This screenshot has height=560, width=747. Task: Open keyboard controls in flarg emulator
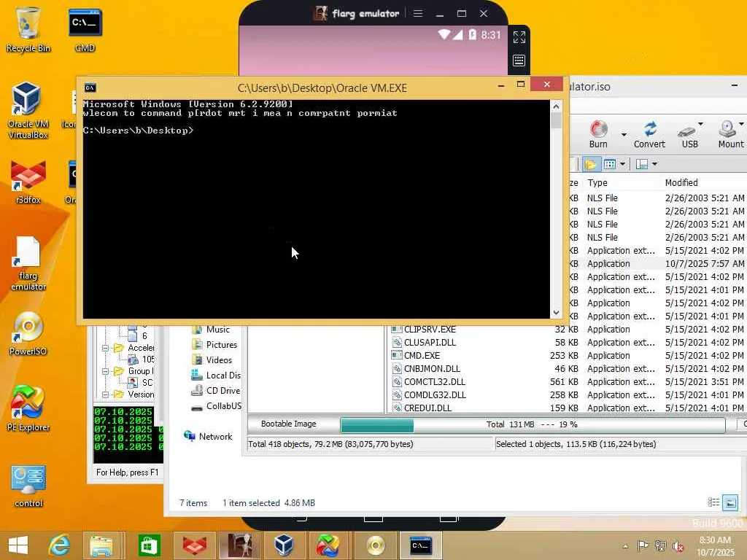click(x=519, y=61)
